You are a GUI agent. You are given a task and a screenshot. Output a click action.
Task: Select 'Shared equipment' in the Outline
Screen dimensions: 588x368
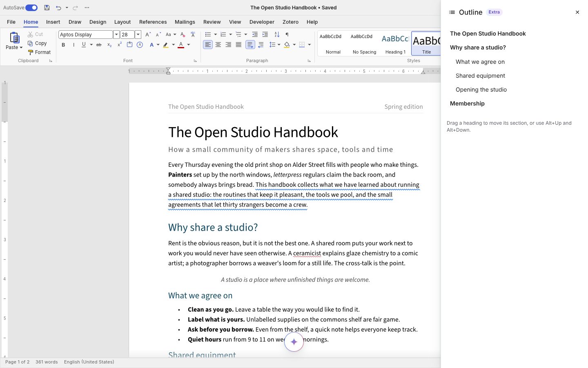(480, 76)
